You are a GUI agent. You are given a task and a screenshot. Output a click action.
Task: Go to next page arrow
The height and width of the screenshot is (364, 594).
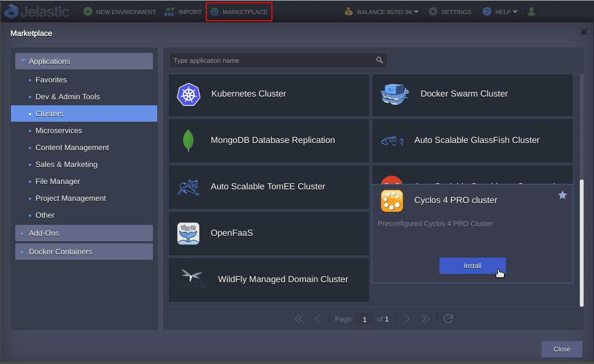[x=407, y=319]
